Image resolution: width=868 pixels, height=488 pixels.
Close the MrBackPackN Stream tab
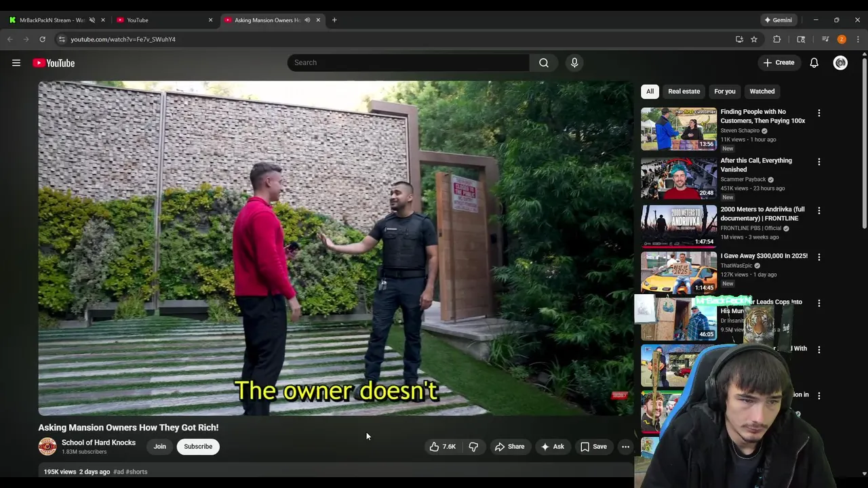tap(103, 20)
